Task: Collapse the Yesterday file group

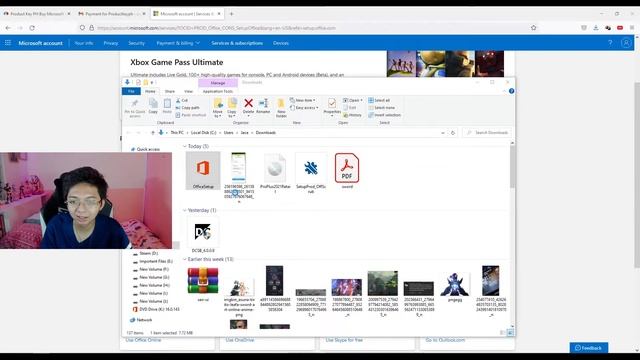Action: point(184,210)
